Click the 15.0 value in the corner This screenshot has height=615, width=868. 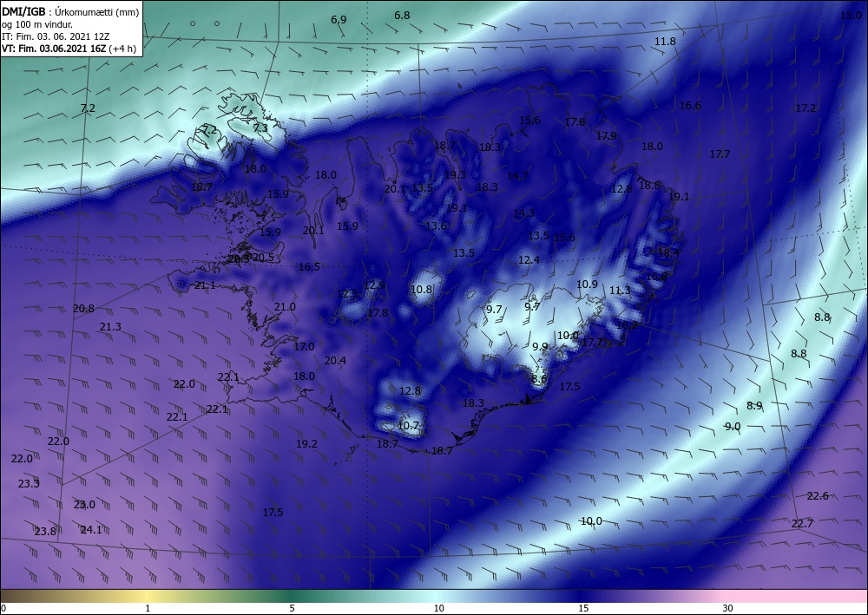pos(851,16)
